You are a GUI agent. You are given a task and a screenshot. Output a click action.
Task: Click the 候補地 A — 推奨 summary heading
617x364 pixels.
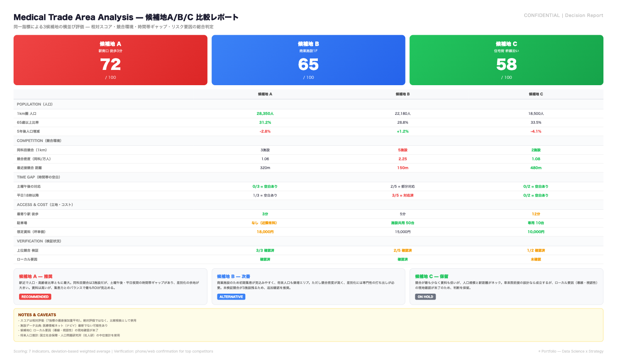coord(36,276)
